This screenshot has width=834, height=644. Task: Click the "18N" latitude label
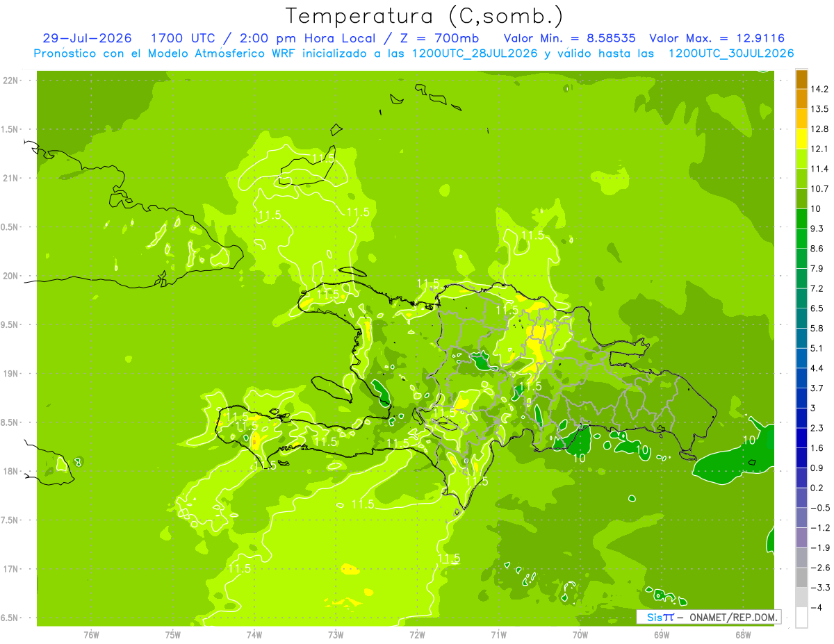point(11,472)
